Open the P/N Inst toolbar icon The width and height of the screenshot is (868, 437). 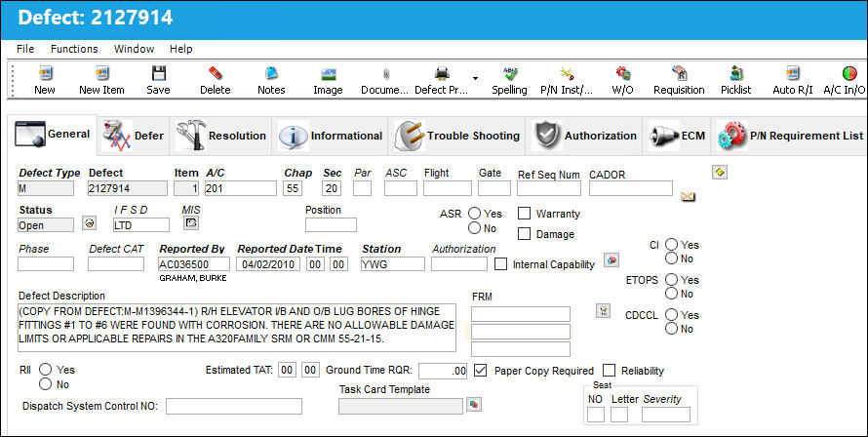567,73
